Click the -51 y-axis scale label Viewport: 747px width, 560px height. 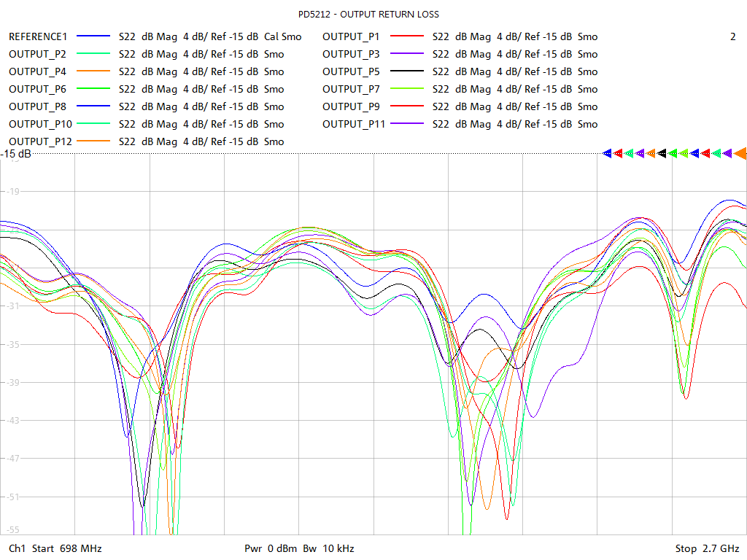coord(12,497)
